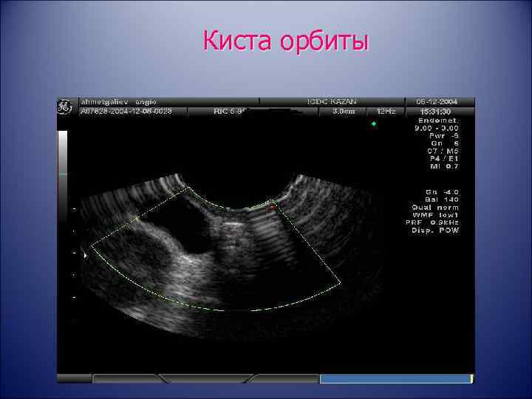Screen dimensions: 532x399
Task: Click the slide title 'Киста орбиты'
Action: coord(286,41)
